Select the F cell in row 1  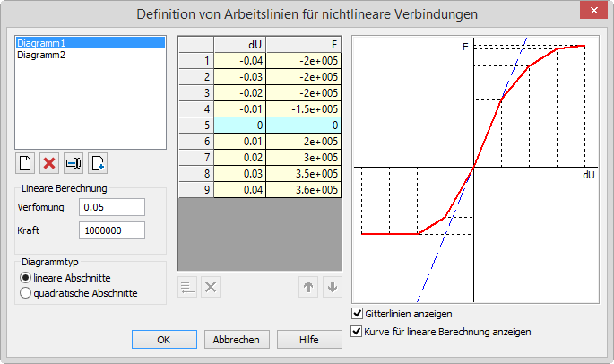304,61
